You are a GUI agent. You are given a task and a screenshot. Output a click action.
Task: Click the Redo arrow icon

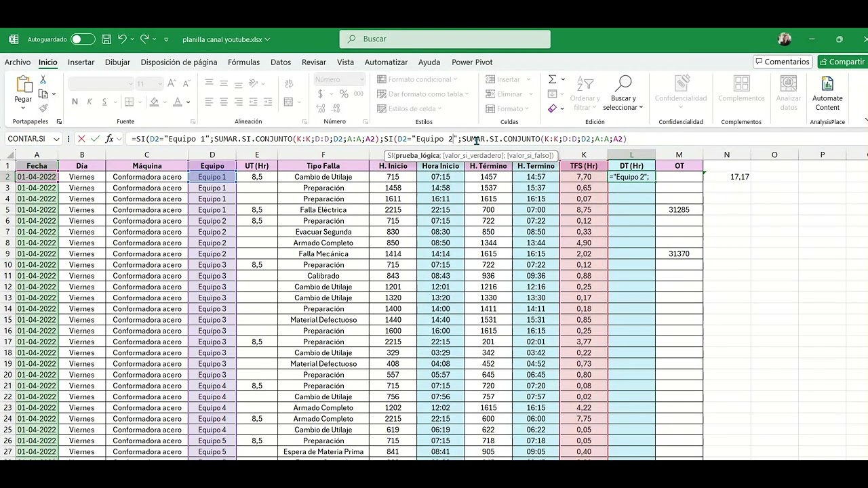pyautogui.click(x=144, y=39)
